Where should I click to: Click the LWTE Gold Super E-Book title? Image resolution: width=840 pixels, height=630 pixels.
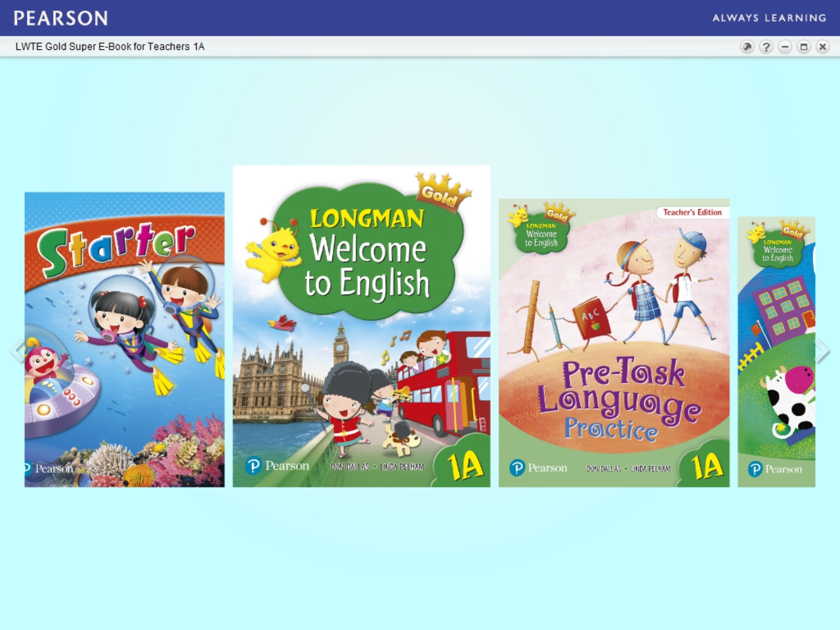point(110,47)
